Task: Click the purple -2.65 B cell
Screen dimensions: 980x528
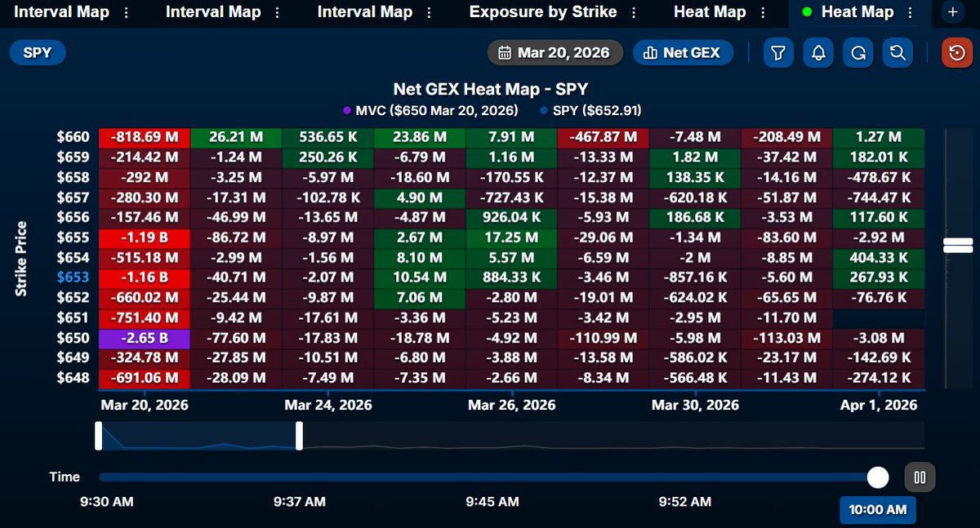Action: click(x=144, y=338)
